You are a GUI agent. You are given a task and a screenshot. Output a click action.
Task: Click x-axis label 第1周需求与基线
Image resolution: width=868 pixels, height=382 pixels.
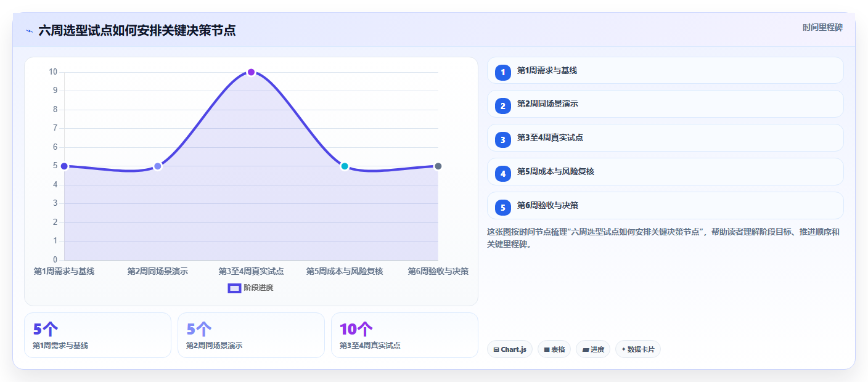tap(64, 271)
